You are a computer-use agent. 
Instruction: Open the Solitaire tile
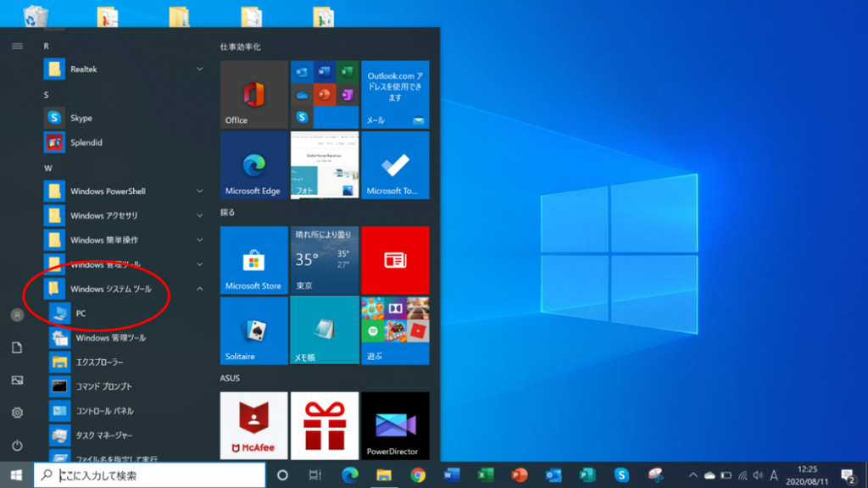click(x=253, y=330)
